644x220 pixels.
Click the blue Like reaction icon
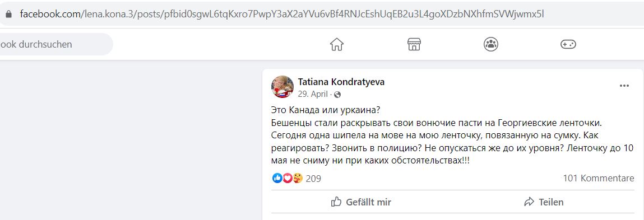[x=277, y=178]
